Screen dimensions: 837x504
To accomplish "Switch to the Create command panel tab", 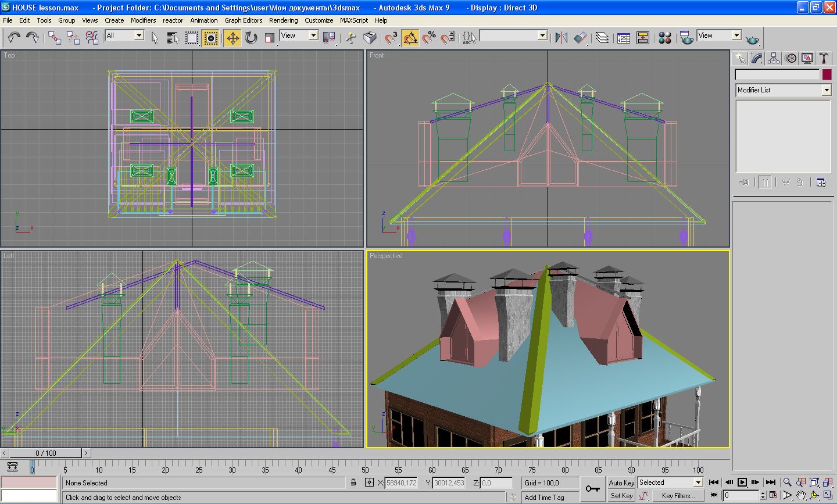I will tap(740, 58).
